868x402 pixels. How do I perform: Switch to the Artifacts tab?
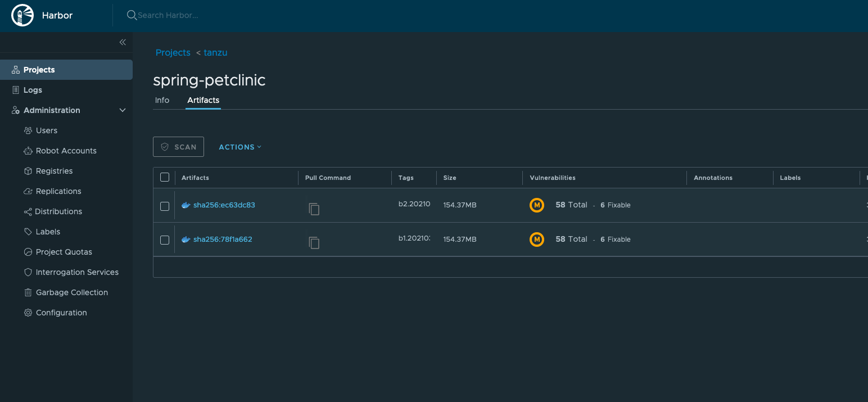[204, 100]
